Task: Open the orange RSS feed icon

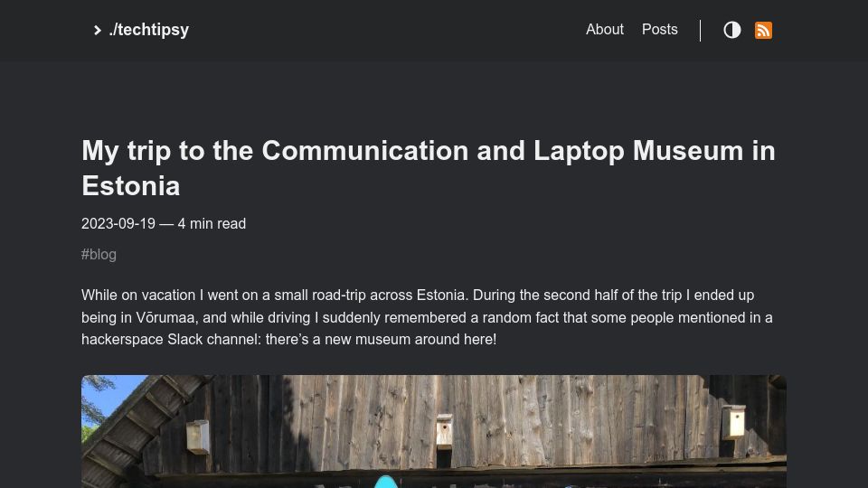Action: [x=763, y=30]
